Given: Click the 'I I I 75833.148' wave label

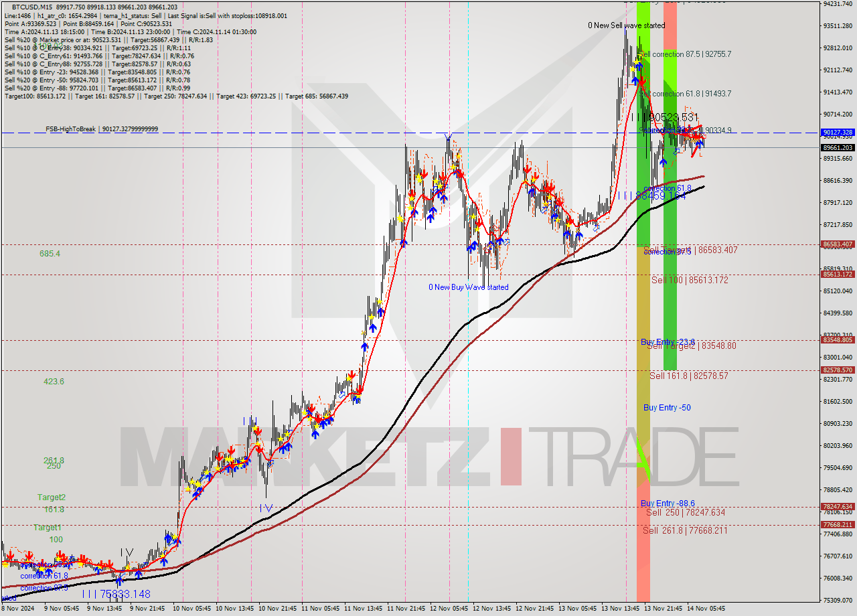Looking at the screenshot, I should [116, 594].
